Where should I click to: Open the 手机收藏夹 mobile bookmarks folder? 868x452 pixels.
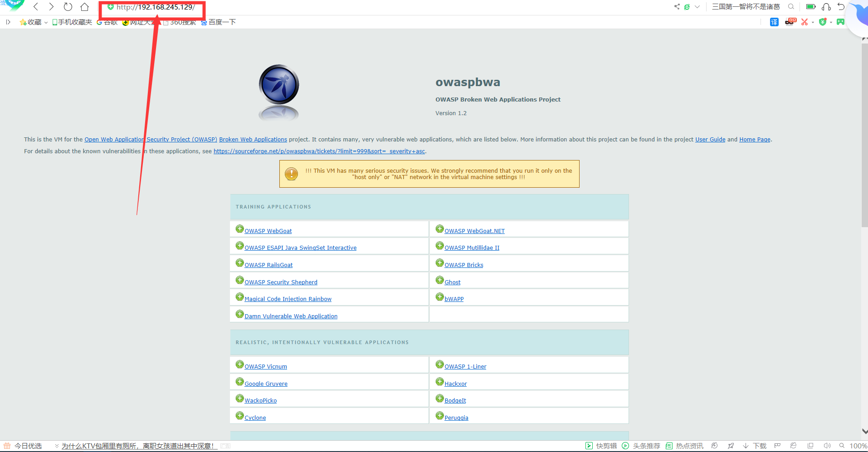point(72,22)
